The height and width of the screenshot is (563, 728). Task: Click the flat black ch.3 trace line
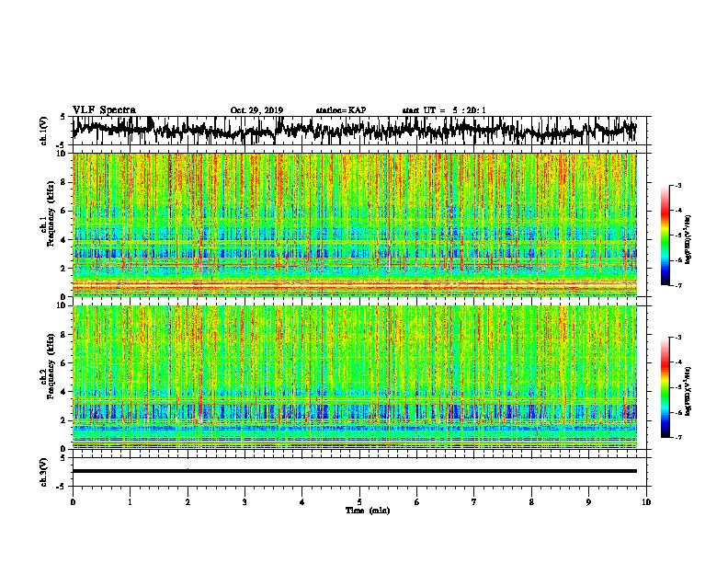coord(354,471)
